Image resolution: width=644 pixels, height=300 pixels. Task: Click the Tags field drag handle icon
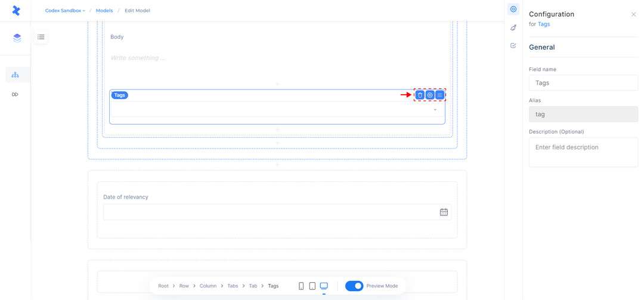click(439, 95)
